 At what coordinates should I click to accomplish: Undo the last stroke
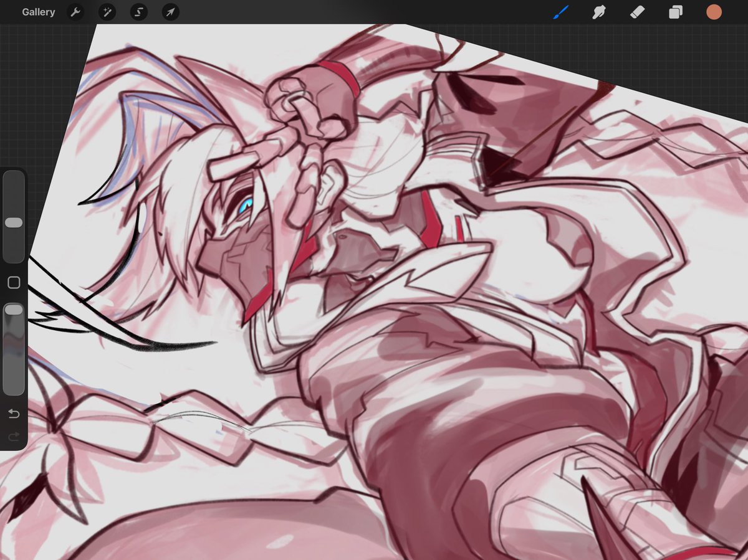click(x=14, y=414)
